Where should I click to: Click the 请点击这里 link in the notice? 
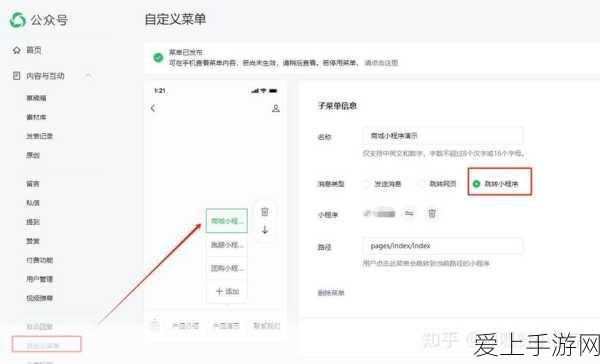tap(381, 62)
